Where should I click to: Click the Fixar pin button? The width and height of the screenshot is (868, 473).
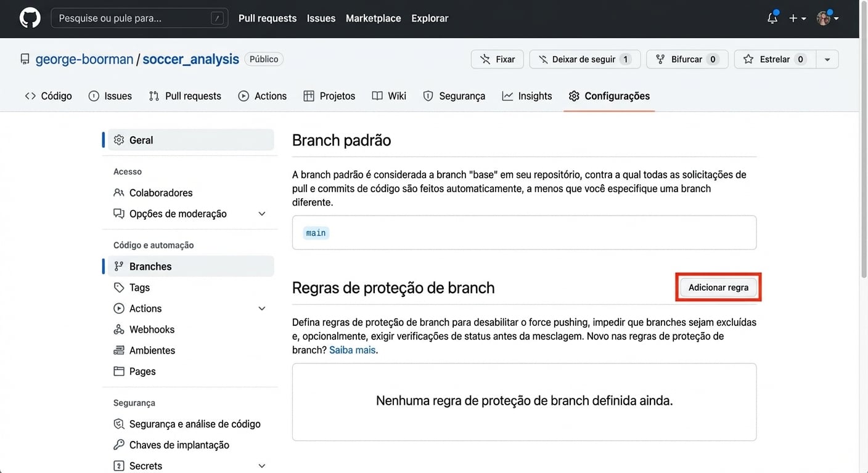pos(497,59)
